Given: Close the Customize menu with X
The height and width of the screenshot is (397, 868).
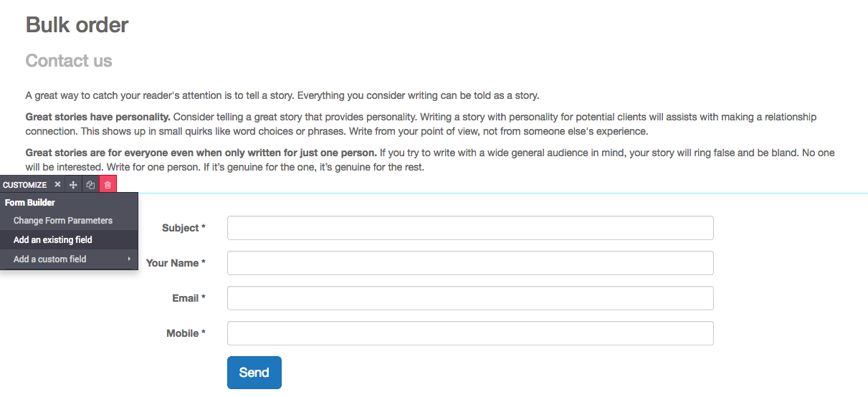Looking at the screenshot, I should click(57, 185).
